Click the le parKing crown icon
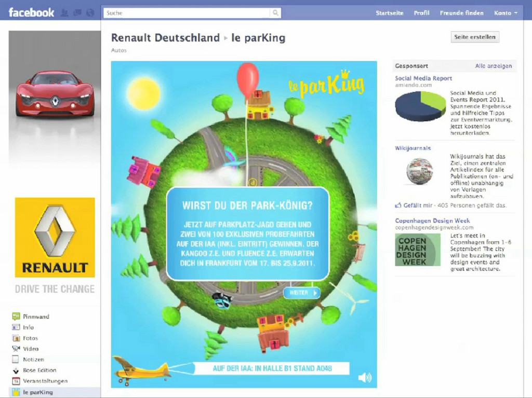 [x=16, y=392]
